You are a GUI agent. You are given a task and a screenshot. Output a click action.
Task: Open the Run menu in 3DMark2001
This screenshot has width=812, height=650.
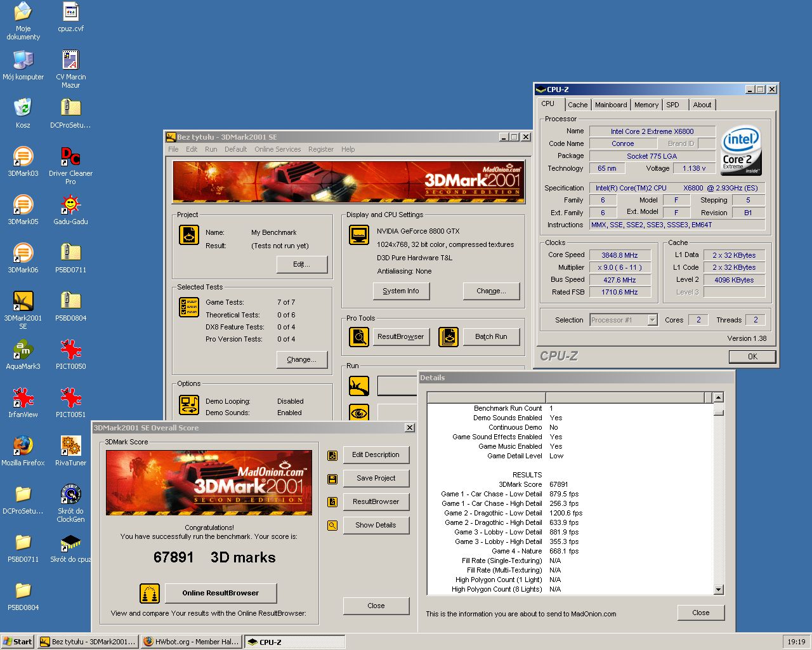pyautogui.click(x=211, y=149)
